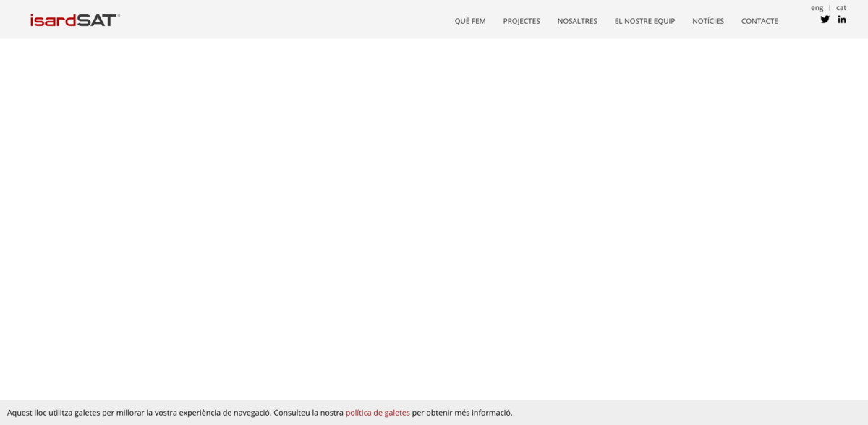Switch language to Catalan (cat)
The width and height of the screenshot is (868, 425).
[841, 7]
